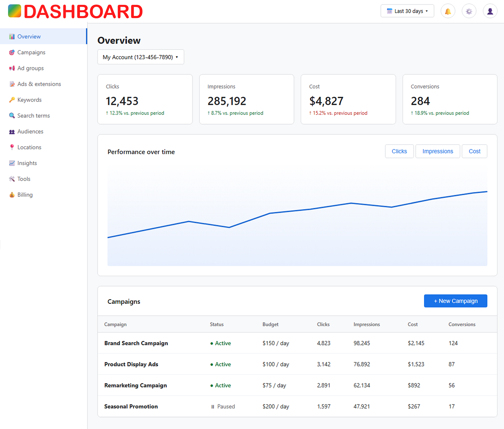Navigate to Ad groups
This screenshot has height=429, width=504.
[x=43, y=68]
